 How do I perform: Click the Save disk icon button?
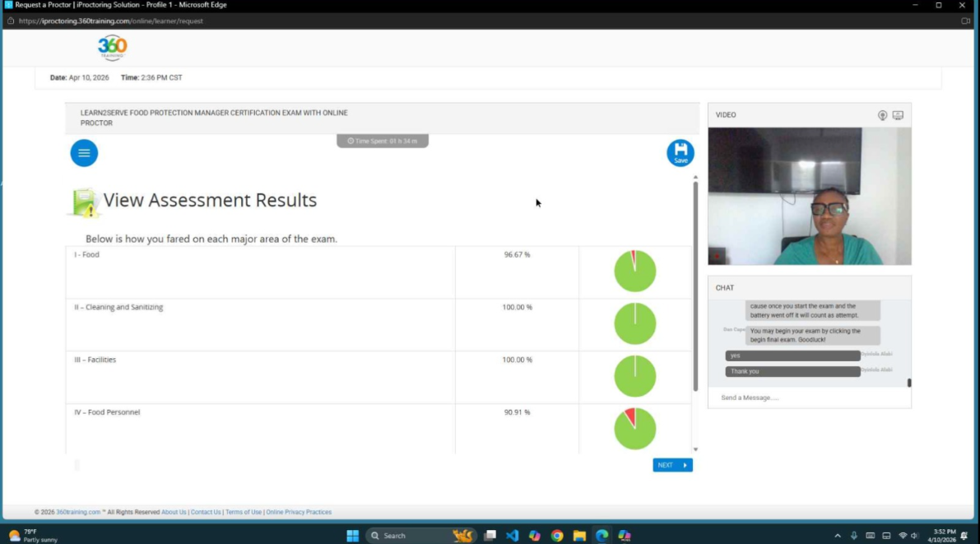coord(680,153)
